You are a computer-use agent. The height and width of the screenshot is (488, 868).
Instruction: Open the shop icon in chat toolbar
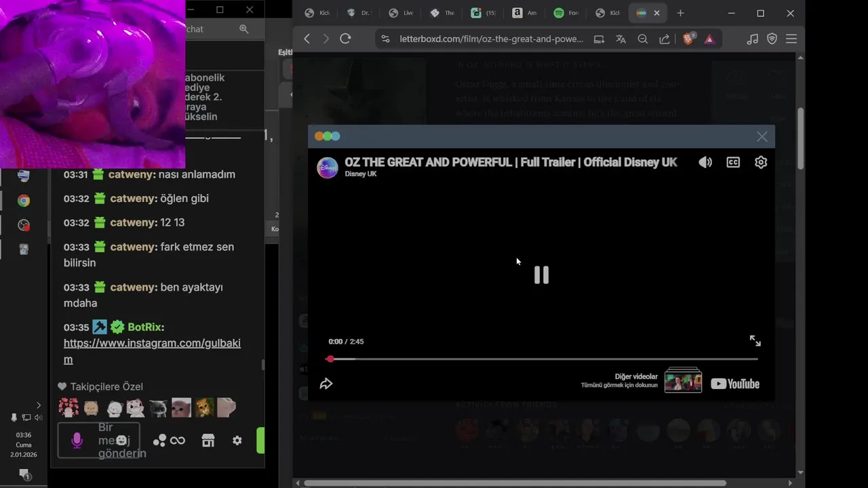pos(208,441)
